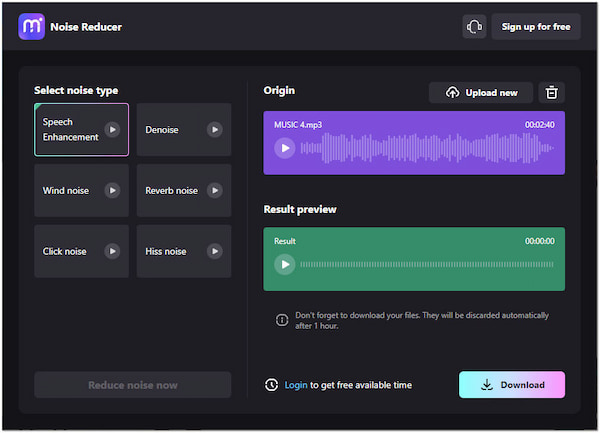Click the Noise Reducer title text
This screenshot has height=433, width=600.
[86, 27]
